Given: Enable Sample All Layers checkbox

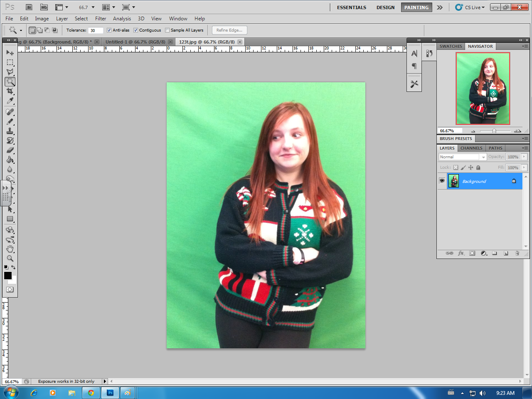Looking at the screenshot, I should pyautogui.click(x=167, y=30).
